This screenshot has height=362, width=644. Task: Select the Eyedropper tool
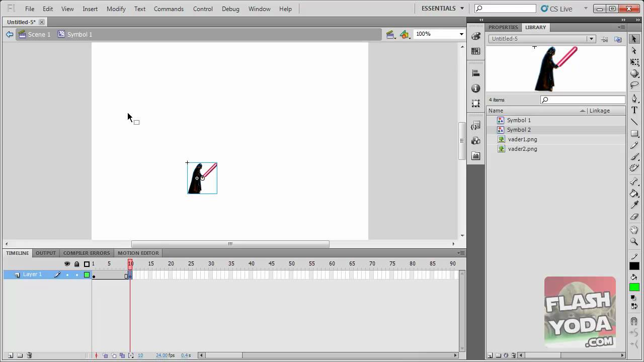pyautogui.click(x=634, y=205)
